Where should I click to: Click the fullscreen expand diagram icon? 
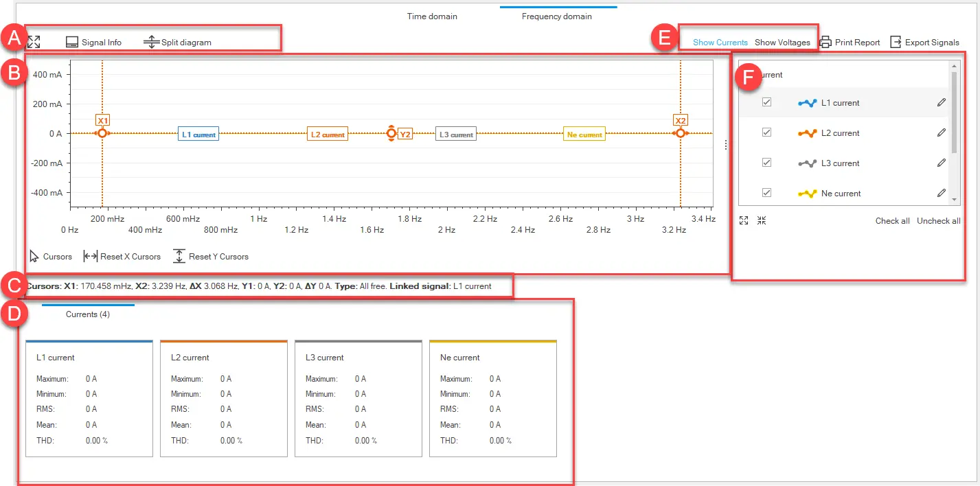(x=34, y=42)
